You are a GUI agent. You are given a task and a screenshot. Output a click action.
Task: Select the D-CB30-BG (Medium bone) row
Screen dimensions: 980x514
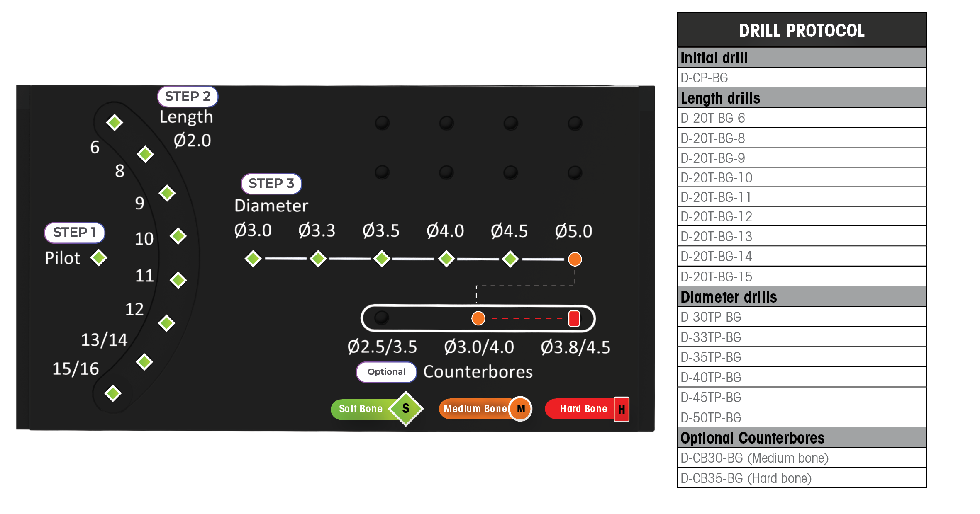(x=802, y=458)
